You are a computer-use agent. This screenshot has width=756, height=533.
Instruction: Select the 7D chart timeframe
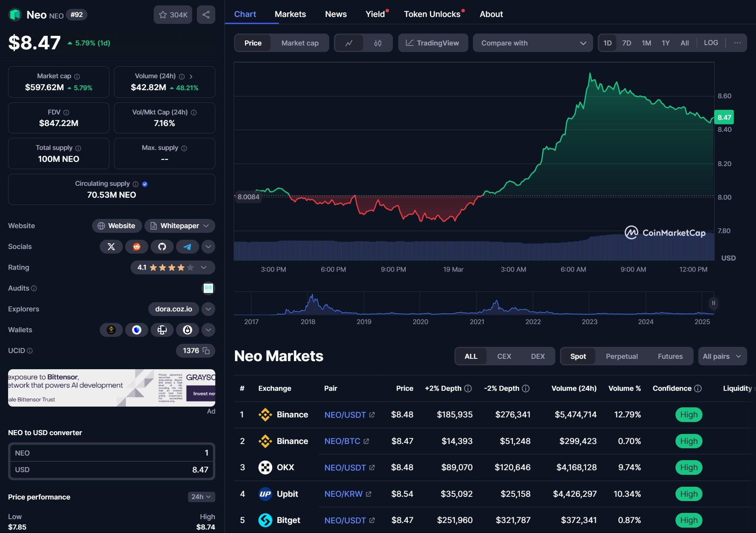pyautogui.click(x=627, y=43)
